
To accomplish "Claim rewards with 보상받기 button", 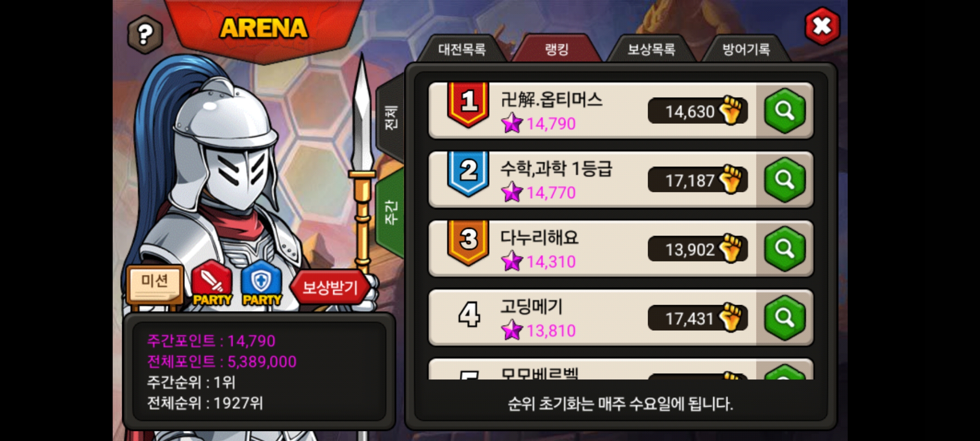I will pos(330,287).
